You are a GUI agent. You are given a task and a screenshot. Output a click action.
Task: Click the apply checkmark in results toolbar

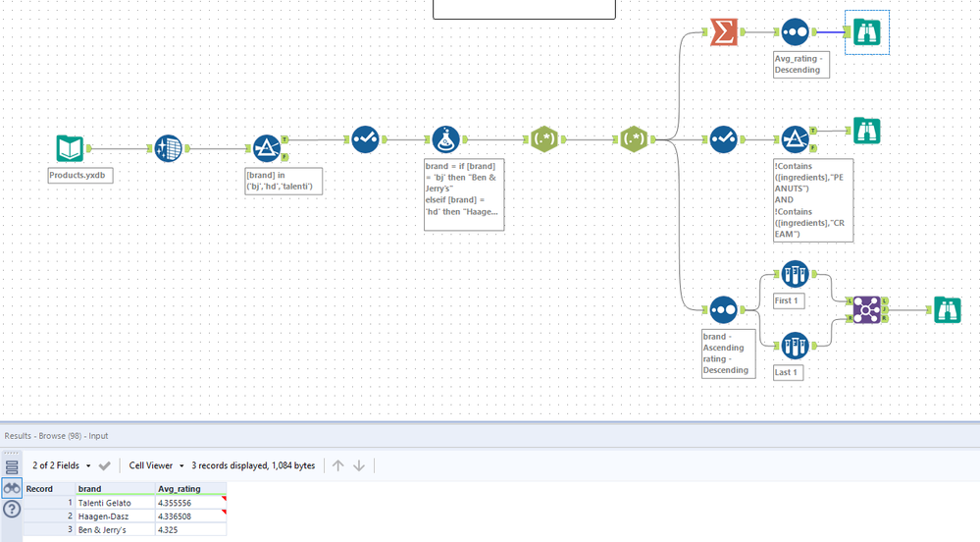coord(104,465)
